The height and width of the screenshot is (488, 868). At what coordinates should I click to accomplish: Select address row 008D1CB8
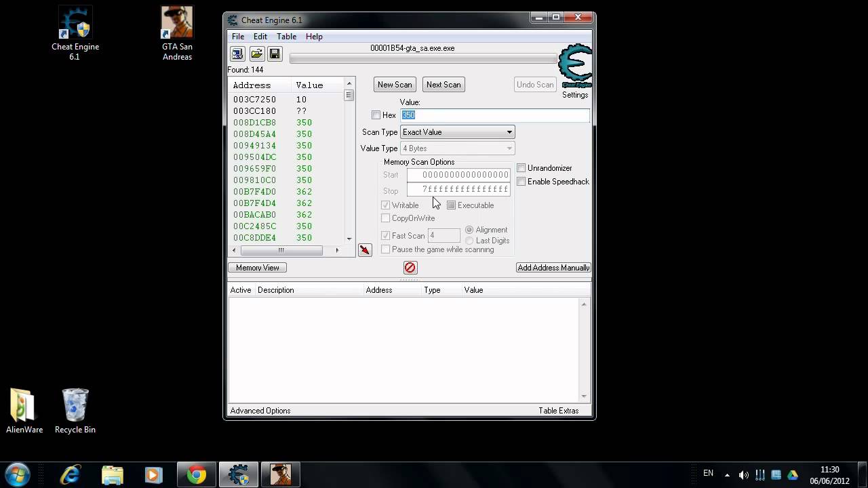pyautogui.click(x=287, y=123)
